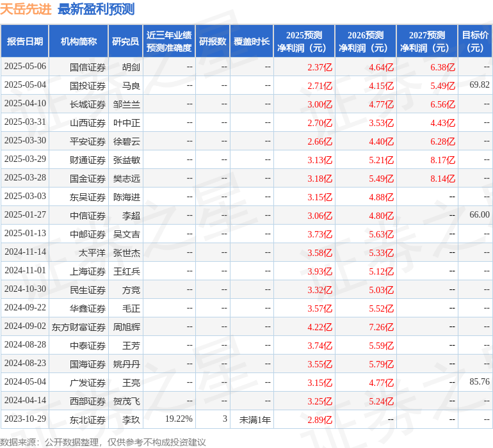This screenshot has width=493, height=448.
Task: Select the 机构简称 column header
Action: (79, 41)
